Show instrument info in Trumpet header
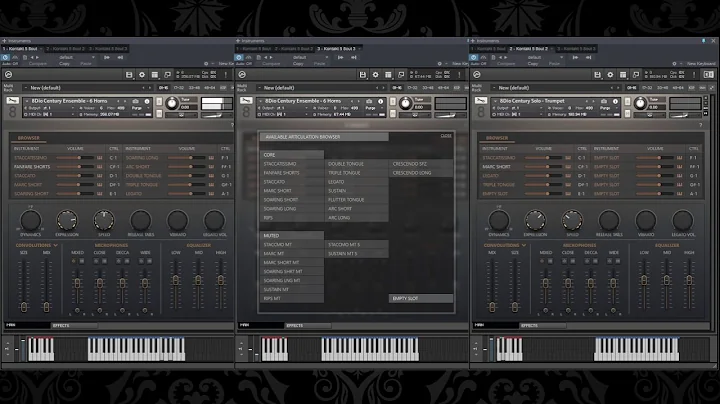Image resolution: width=720 pixels, height=404 pixels. (615, 101)
